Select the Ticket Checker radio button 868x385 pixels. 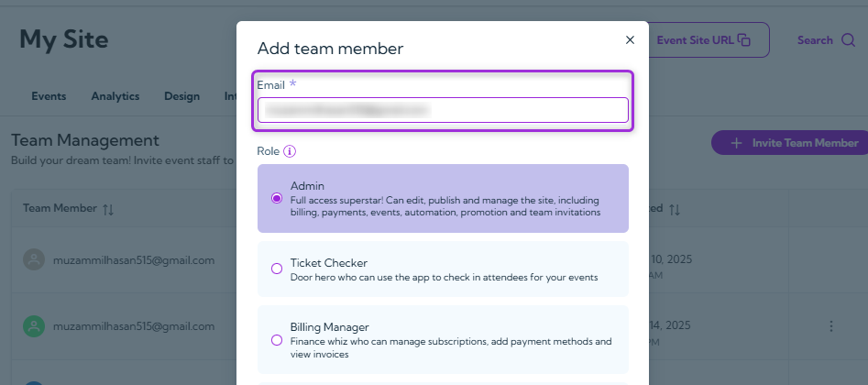277,269
